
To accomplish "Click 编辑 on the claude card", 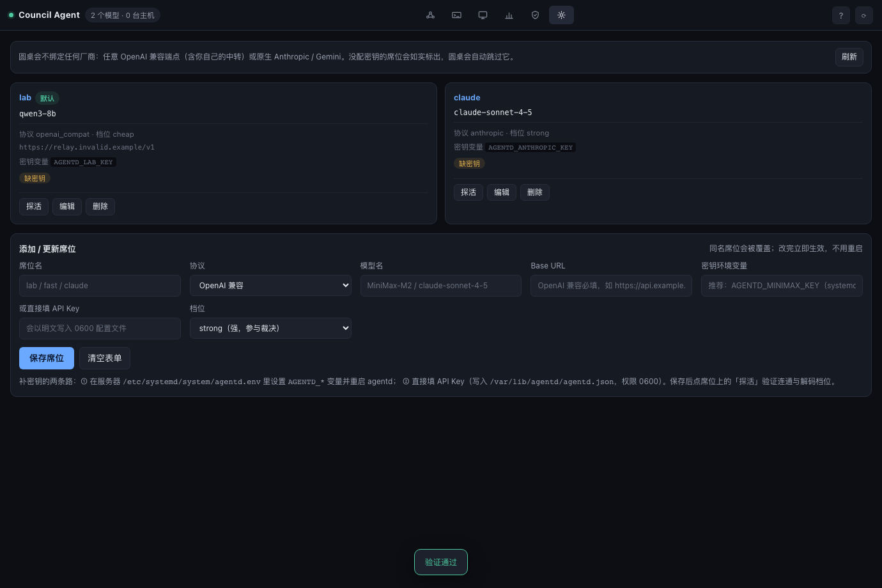I will click(x=502, y=192).
